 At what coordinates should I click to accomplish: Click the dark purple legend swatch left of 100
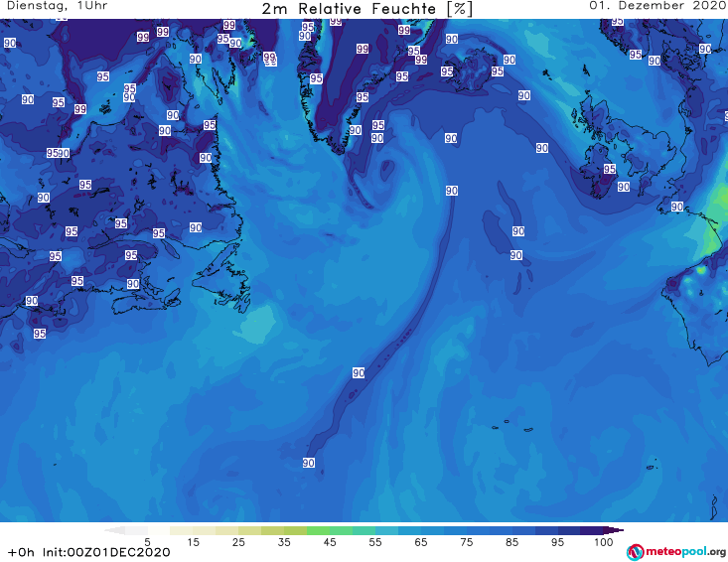pos(592,530)
